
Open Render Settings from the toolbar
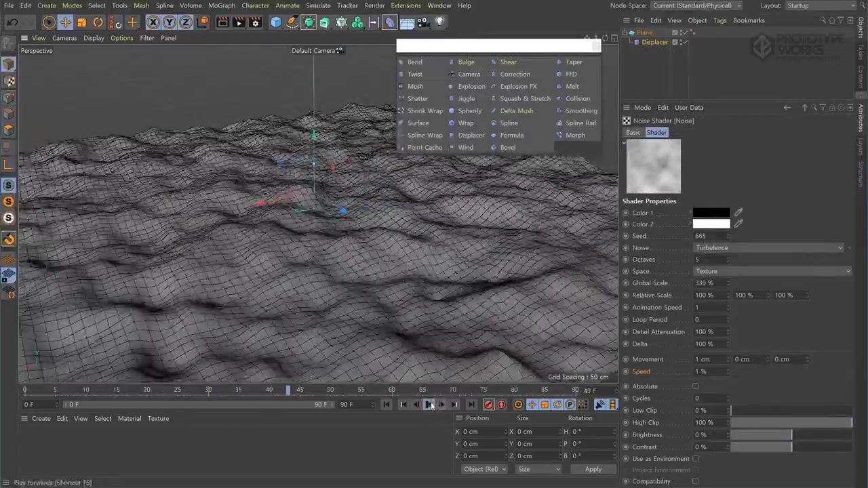[254, 22]
